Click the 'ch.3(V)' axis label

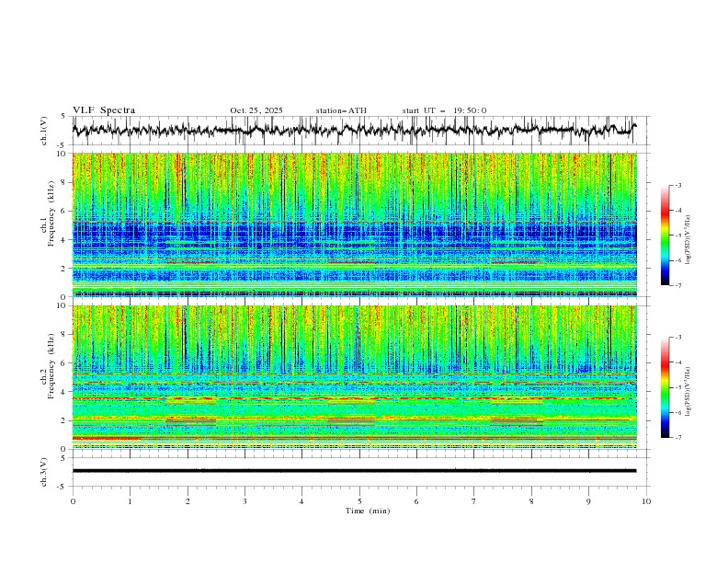(x=44, y=472)
